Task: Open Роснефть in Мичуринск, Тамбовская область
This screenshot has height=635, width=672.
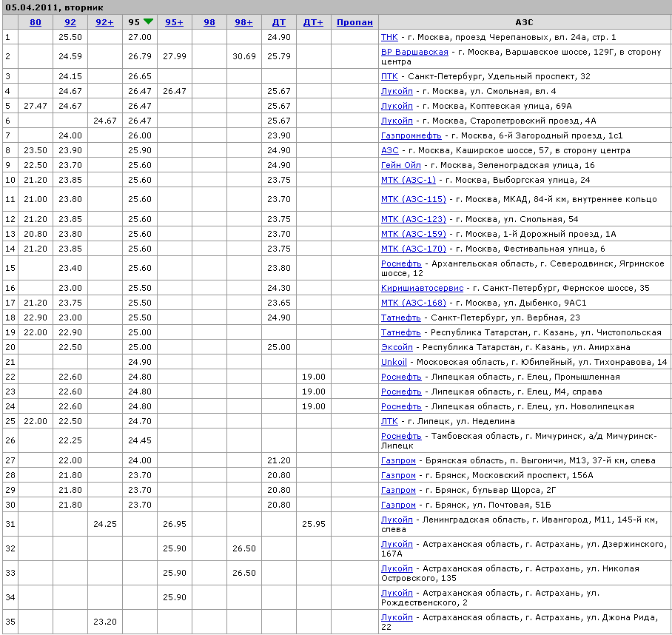Action: point(402,436)
